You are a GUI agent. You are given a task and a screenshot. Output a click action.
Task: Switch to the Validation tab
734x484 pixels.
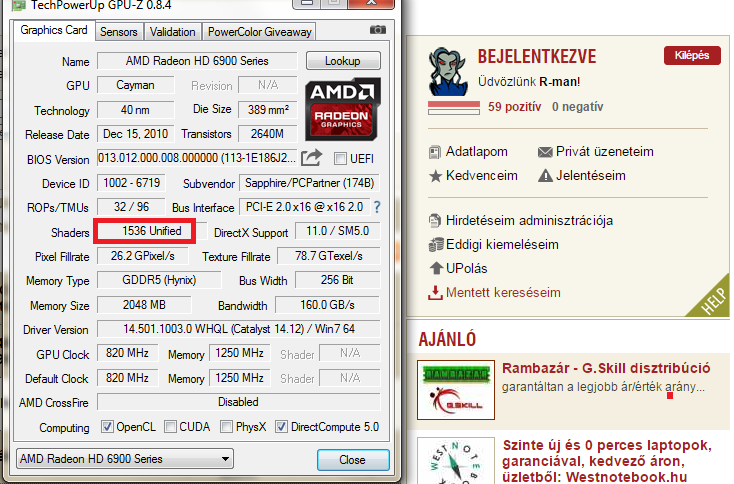(172, 32)
